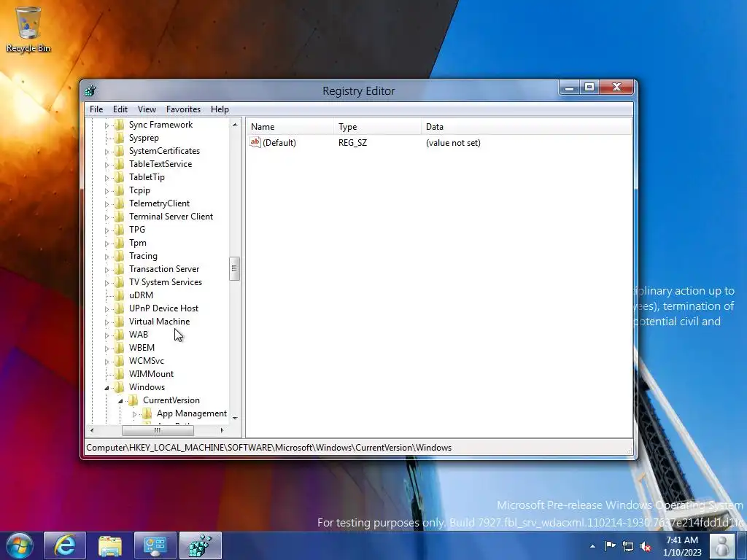Open the Action Center flag icon
The width and height of the screenshot is (747, 560).
point(610,545)
